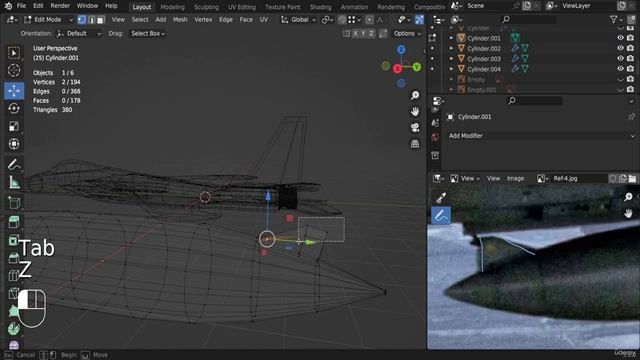The image size is (640, 360).
Task: Open the UV menu in viewport header
Action: coord(264,20)
